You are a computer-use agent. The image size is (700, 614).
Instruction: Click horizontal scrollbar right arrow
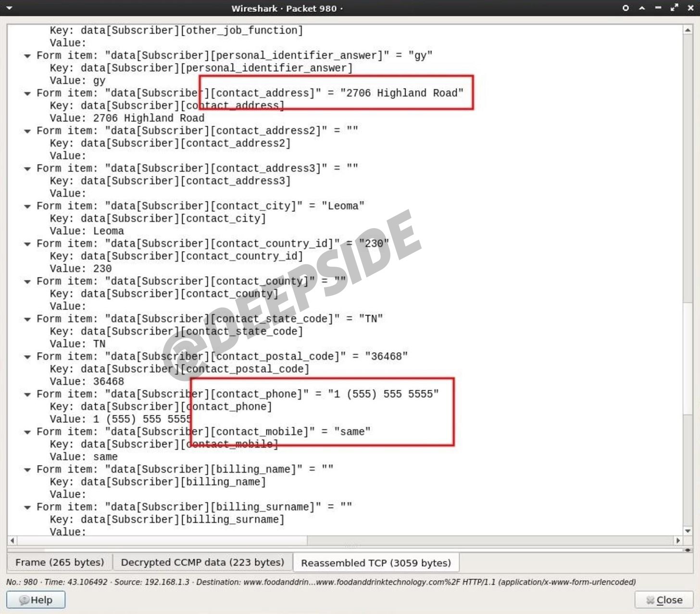click(x=678, y=540)
